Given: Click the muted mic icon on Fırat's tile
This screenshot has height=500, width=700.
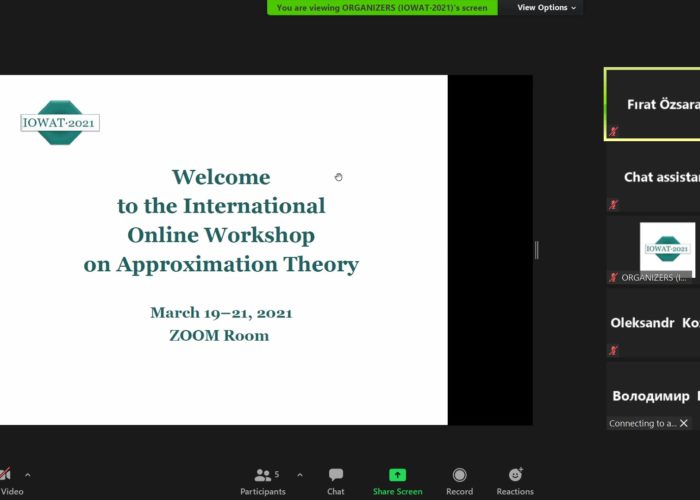Looking at the screenshot, I should [x=613, y=131].
